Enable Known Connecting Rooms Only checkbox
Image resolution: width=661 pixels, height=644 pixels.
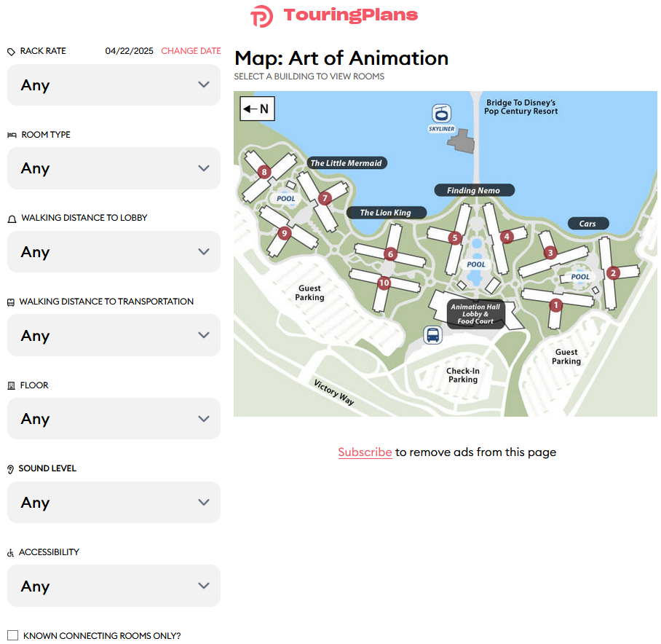[12, 635]
